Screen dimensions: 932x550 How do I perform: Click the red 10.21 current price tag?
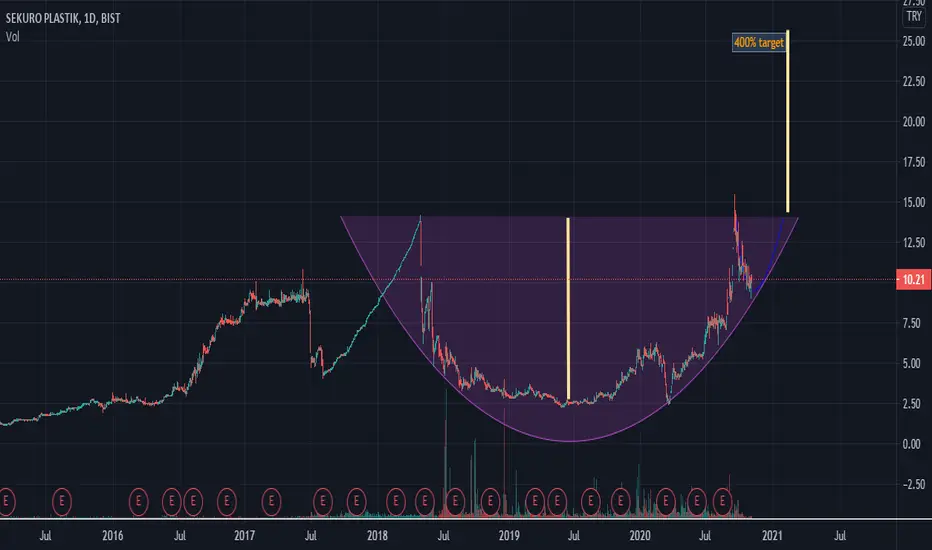914,279
